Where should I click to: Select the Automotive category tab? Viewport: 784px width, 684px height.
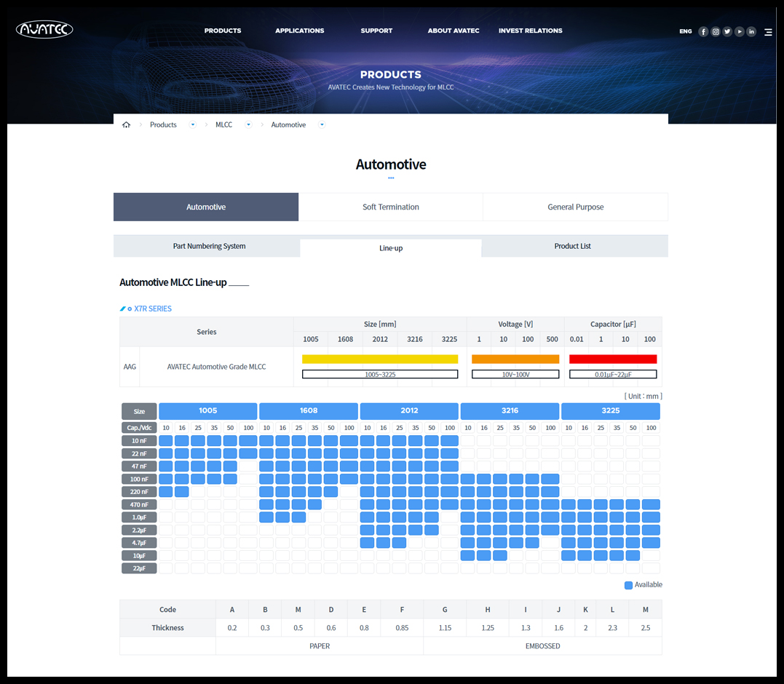coord(206,207)
